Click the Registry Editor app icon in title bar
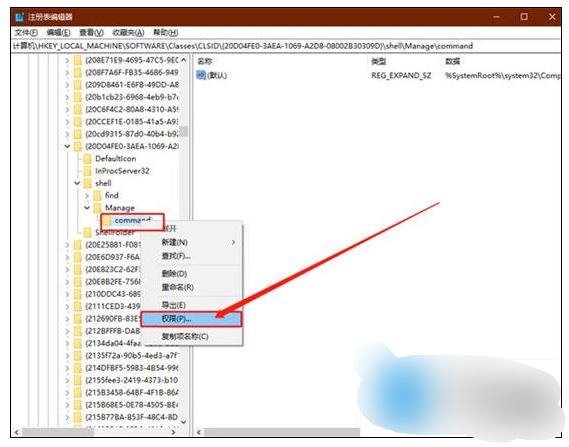 (20, 17)
